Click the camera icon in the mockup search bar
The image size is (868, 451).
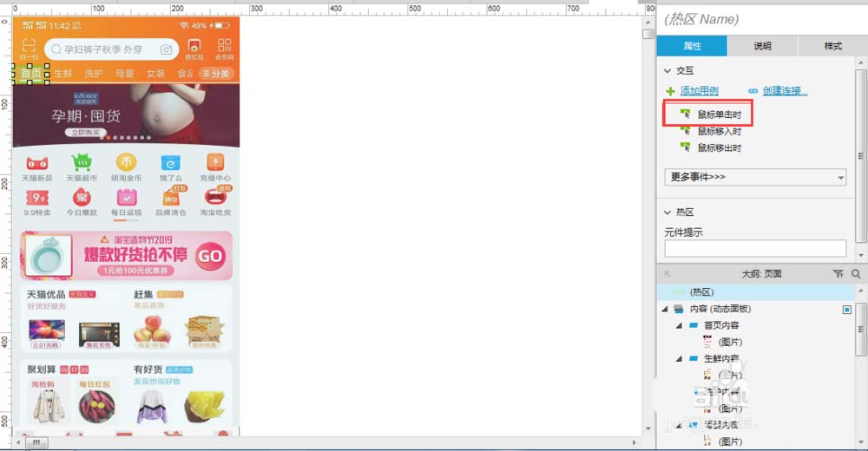pyautogui.click(x=166, y=49)
